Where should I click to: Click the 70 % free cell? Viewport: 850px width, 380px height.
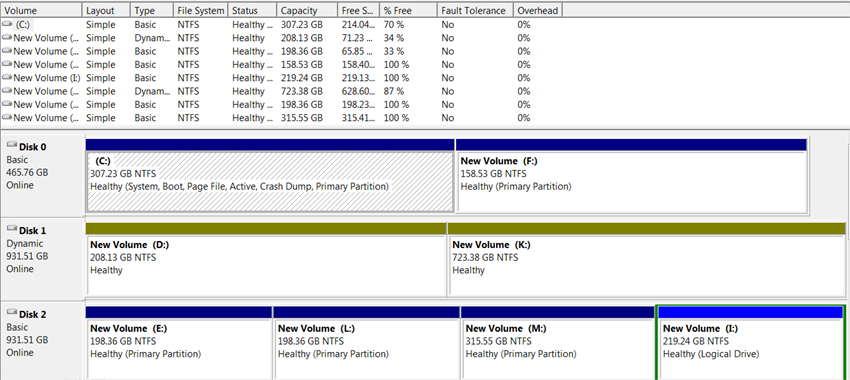pyautogui.click(x=394, y=24)
